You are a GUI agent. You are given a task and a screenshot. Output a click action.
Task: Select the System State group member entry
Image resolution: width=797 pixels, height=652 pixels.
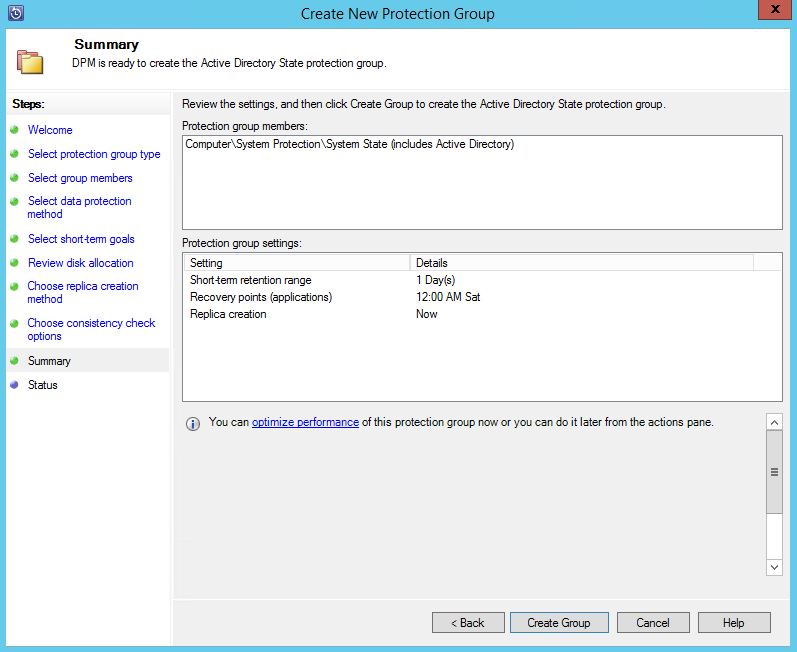(x=350, y=144)
